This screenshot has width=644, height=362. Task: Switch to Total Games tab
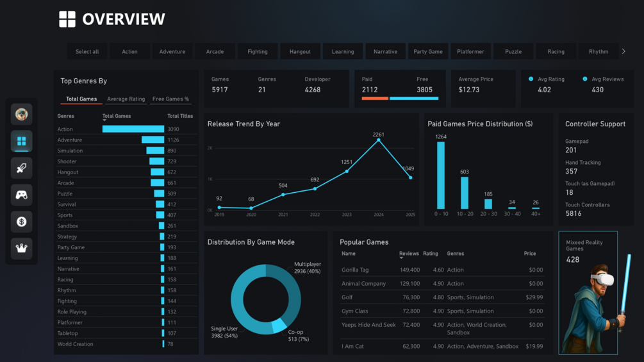[81, 99]
